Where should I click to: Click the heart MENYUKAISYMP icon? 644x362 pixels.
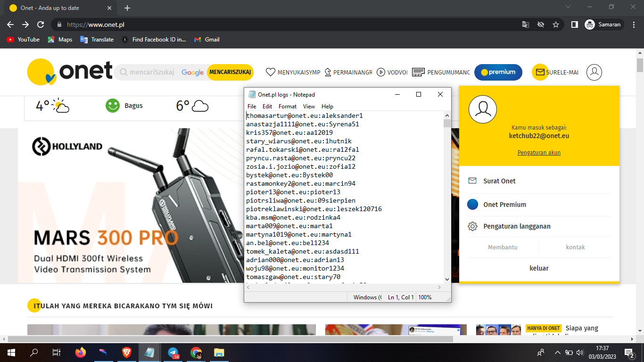(271, 72)
